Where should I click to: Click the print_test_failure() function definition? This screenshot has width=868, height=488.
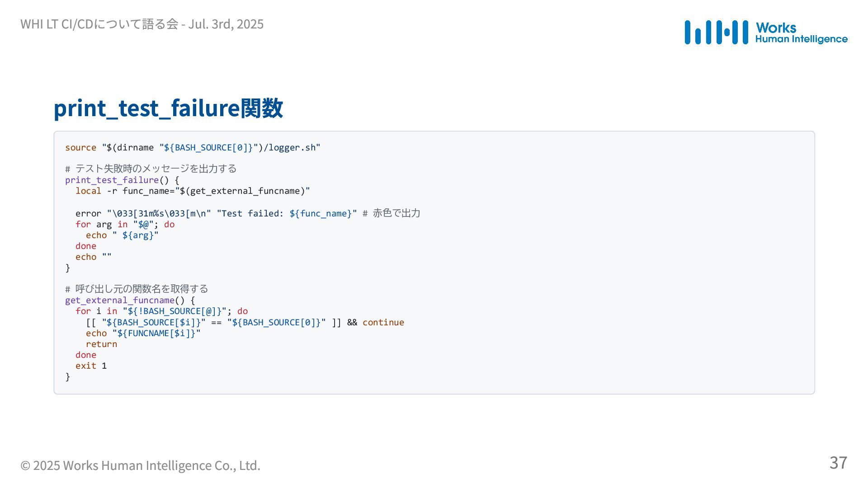[x=122, y=180]
